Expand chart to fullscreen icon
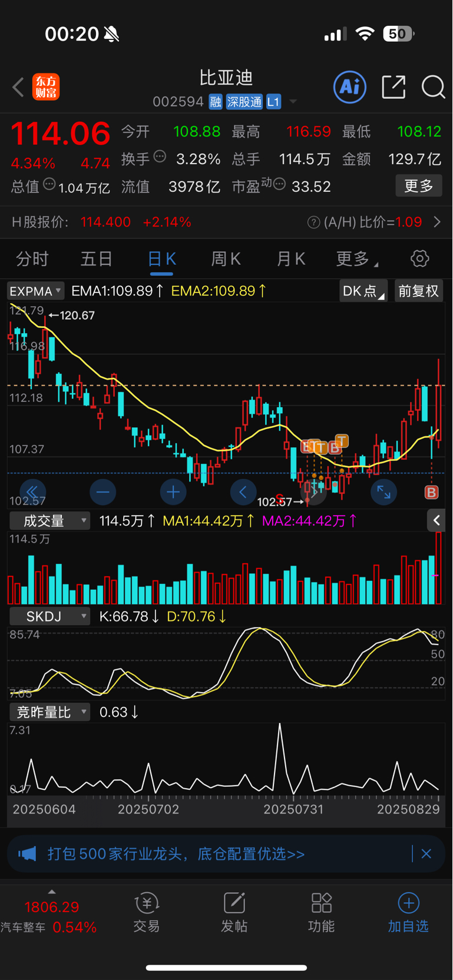Viewport: 453px width, 980px height. [383, 492]
